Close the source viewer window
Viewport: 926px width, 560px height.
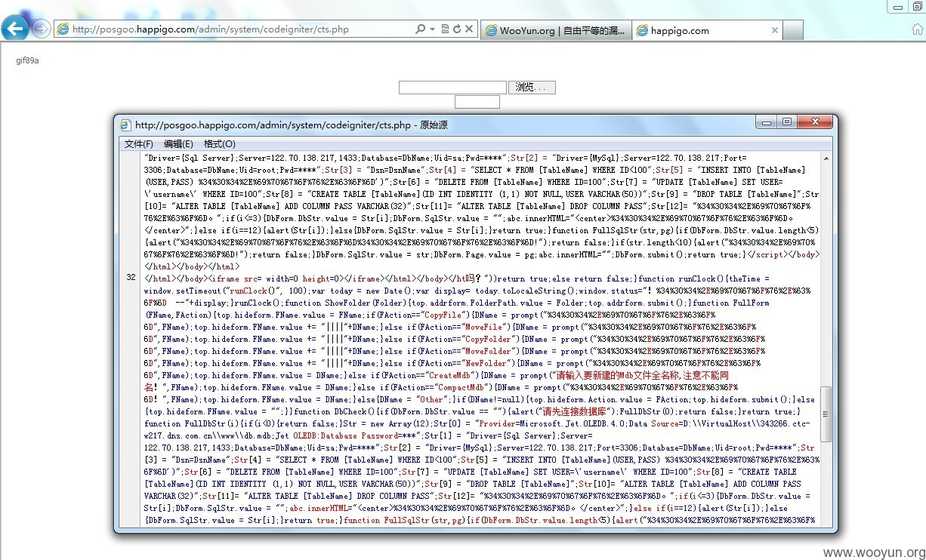click(x=813, y=122)
